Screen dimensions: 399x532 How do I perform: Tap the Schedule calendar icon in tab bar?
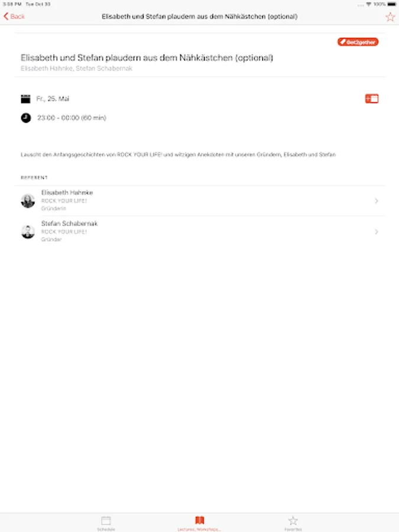click(x=106, y=520)
